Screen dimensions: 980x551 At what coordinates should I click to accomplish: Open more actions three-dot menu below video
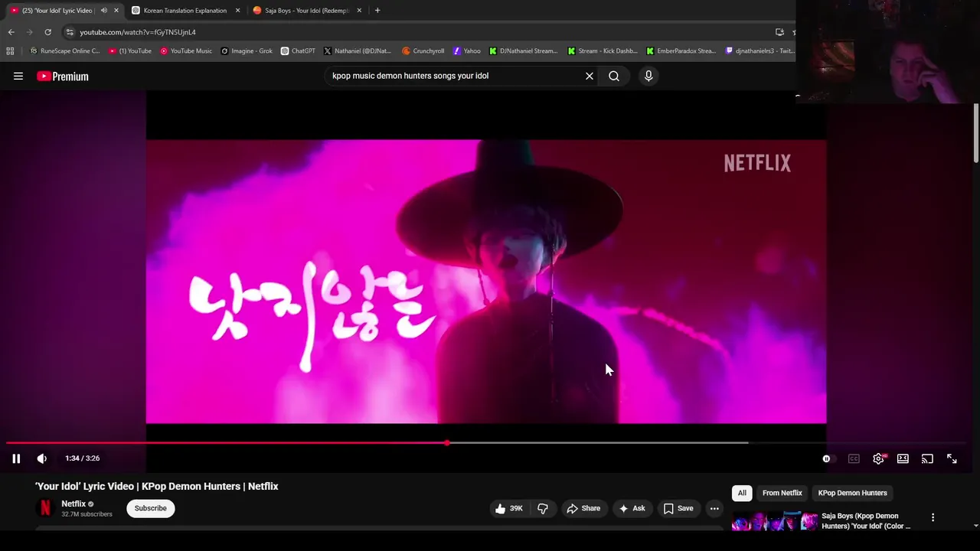(x=714, y=508)
